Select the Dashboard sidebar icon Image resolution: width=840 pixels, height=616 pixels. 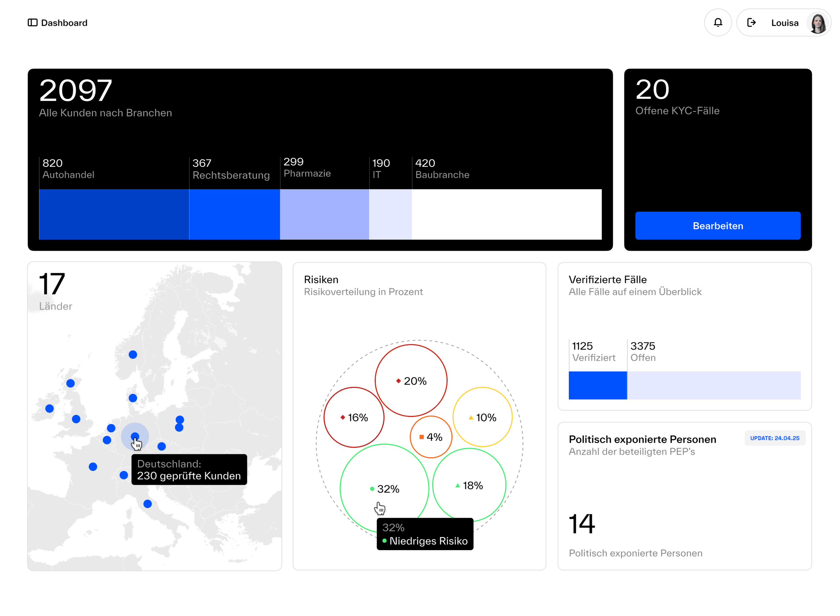33,23
